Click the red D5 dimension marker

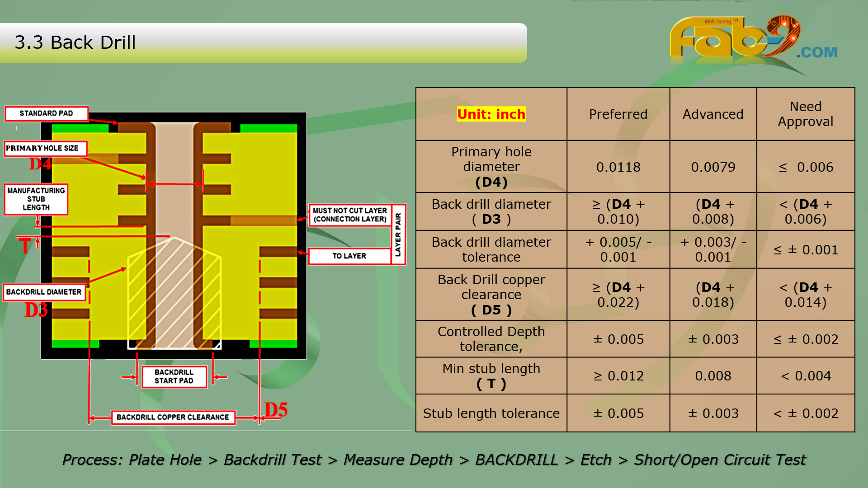pos(276,410)
